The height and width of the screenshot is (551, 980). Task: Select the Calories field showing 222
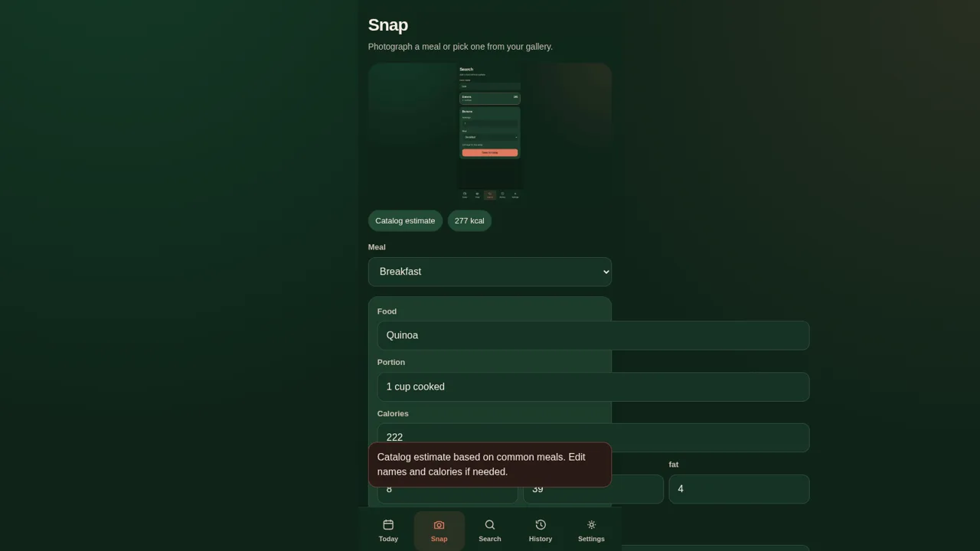(593, 438)
